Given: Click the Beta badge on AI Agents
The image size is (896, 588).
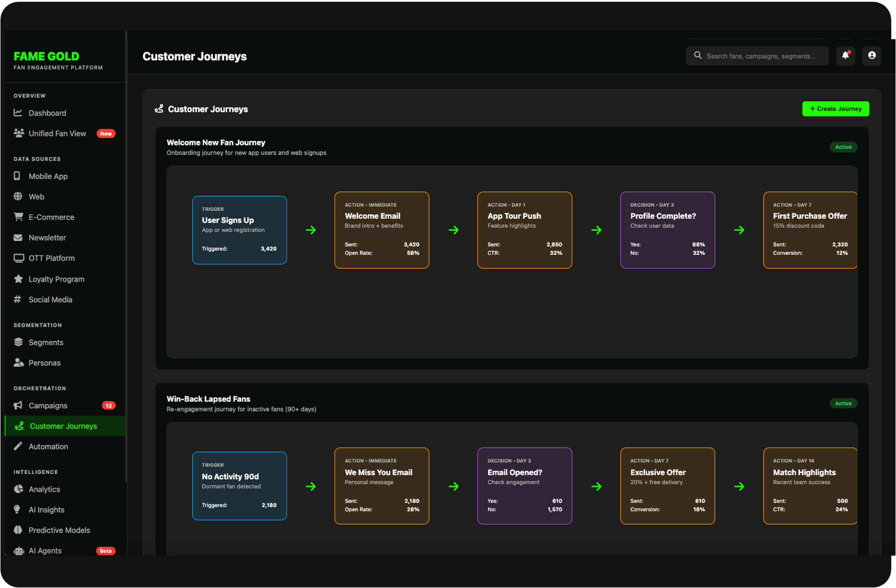Looking at the screenshot, I should pyautogui.click(x=106, y=551).
